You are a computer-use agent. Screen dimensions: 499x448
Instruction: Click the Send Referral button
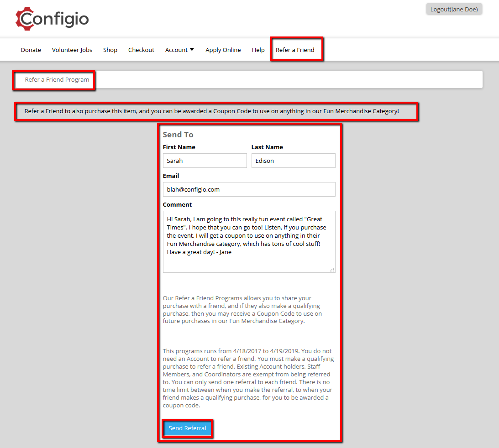(x=187, y=428)
